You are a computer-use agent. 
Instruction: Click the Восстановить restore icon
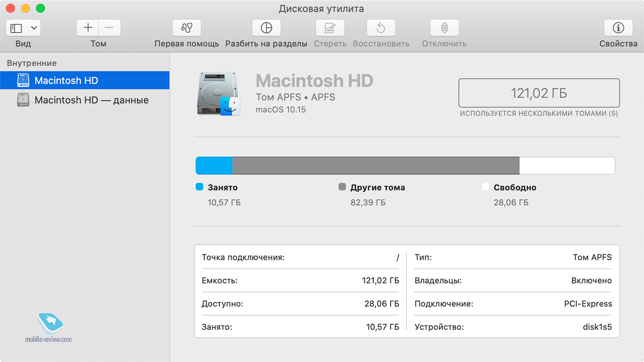[x=381, y=28]
